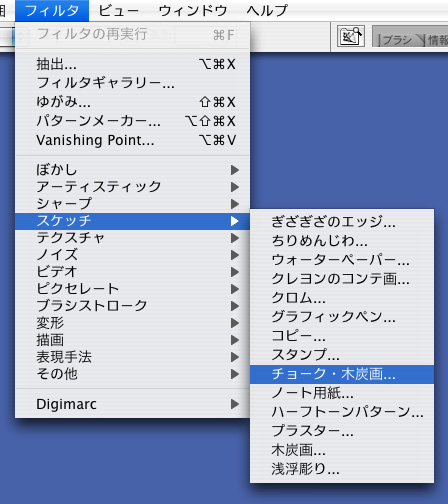The image size is (448, 504).
Task: Apply スタンプ... filter
Action: (342, 355)
